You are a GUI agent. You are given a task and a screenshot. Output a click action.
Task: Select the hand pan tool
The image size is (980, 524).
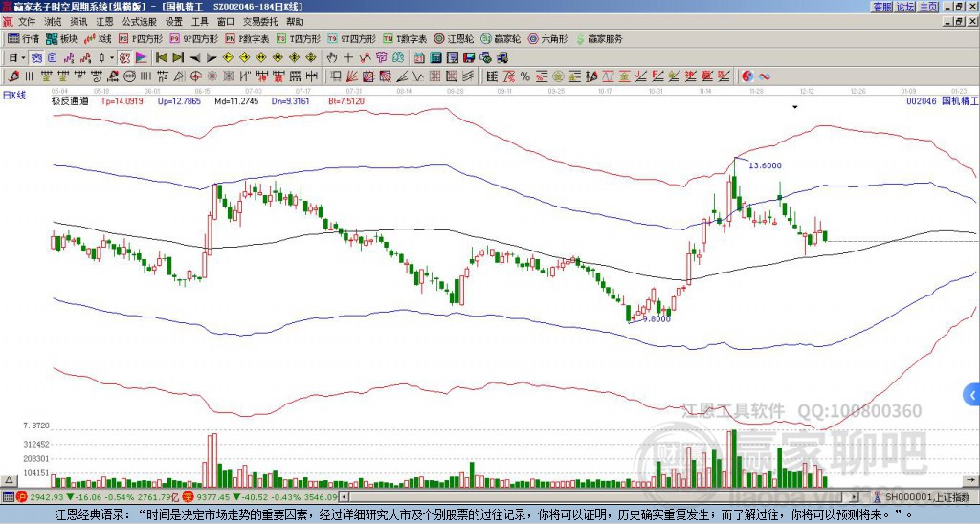coord(331,58)
